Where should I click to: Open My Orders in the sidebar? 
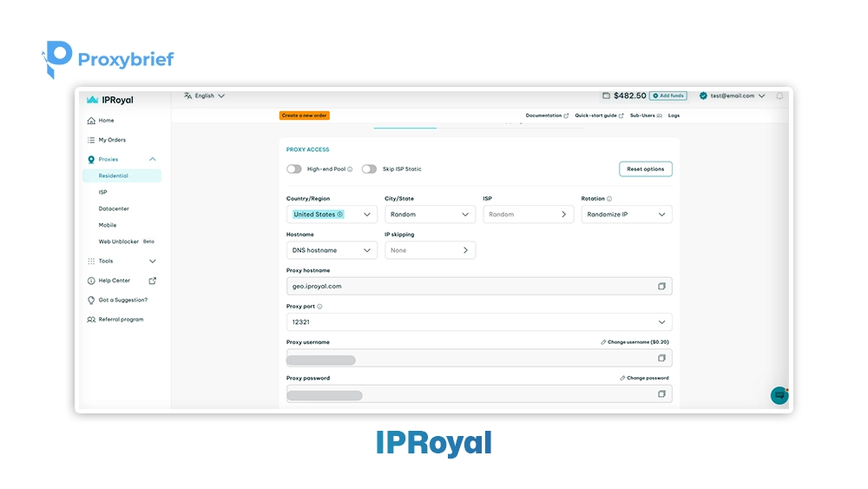[112, 140]
